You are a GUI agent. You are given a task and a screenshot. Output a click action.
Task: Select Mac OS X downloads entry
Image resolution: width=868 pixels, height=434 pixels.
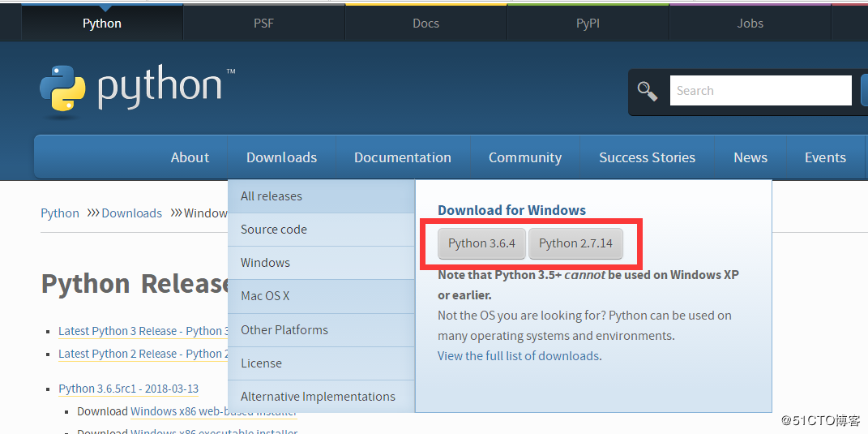[265, 296]
